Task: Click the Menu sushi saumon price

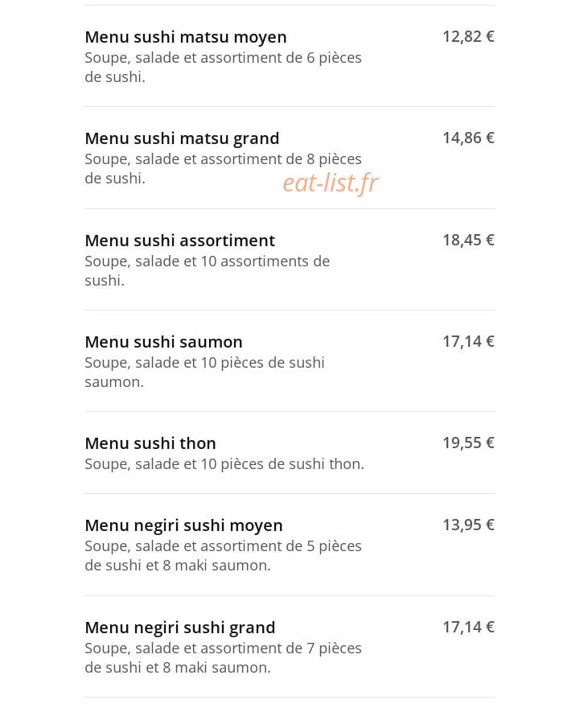Action: pyautogui.click(x=468, y=341)
